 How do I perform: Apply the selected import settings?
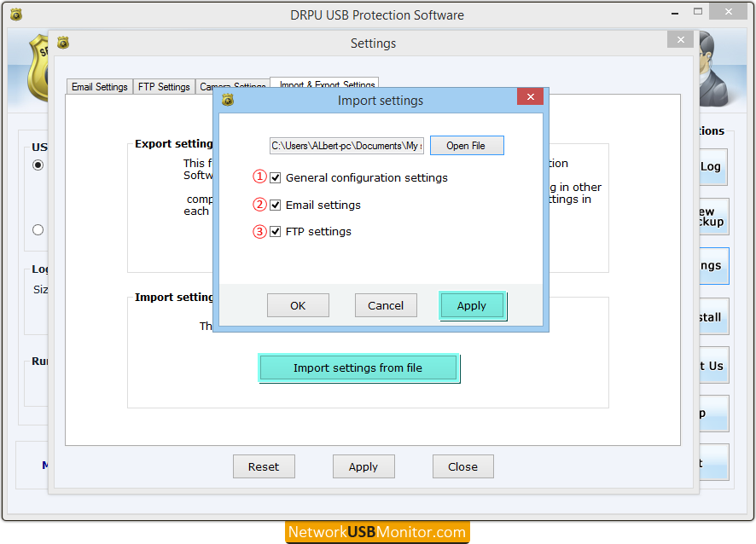pyautogui.click(x=472, y=305)
